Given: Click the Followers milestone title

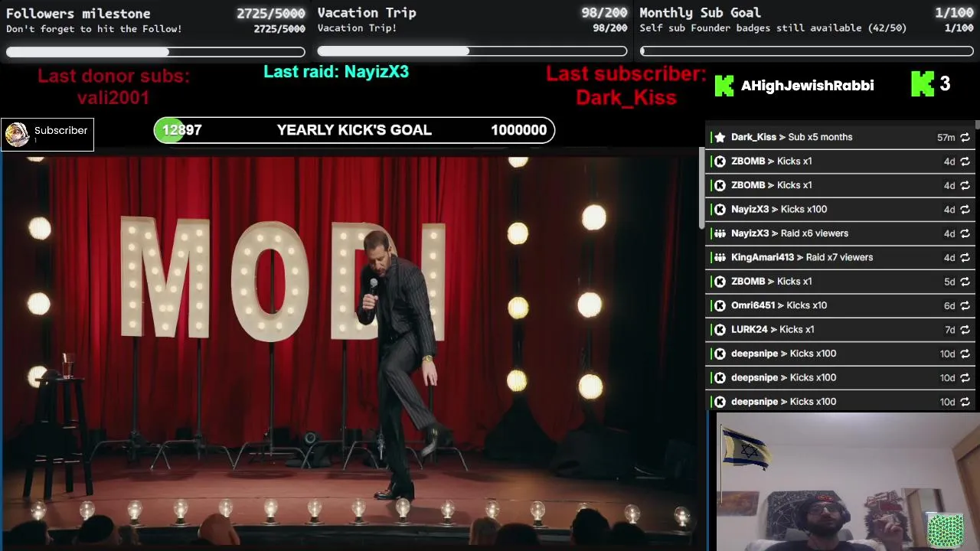Looking at the screenshot, I should [x=78, y=13].
